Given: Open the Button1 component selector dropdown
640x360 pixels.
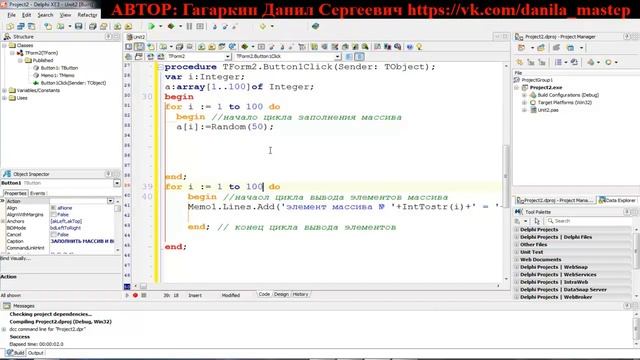Looking at the screenshot, I should (117, 183).
